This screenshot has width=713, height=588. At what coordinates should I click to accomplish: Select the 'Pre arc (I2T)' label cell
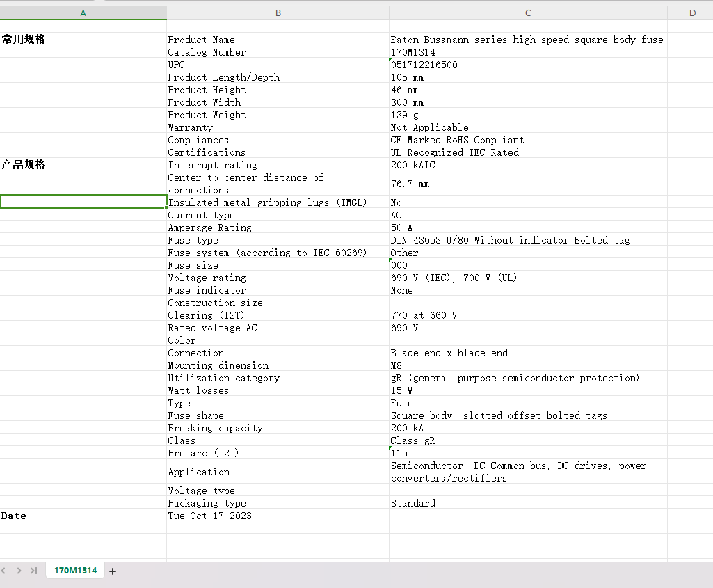(x=278, y=452)
